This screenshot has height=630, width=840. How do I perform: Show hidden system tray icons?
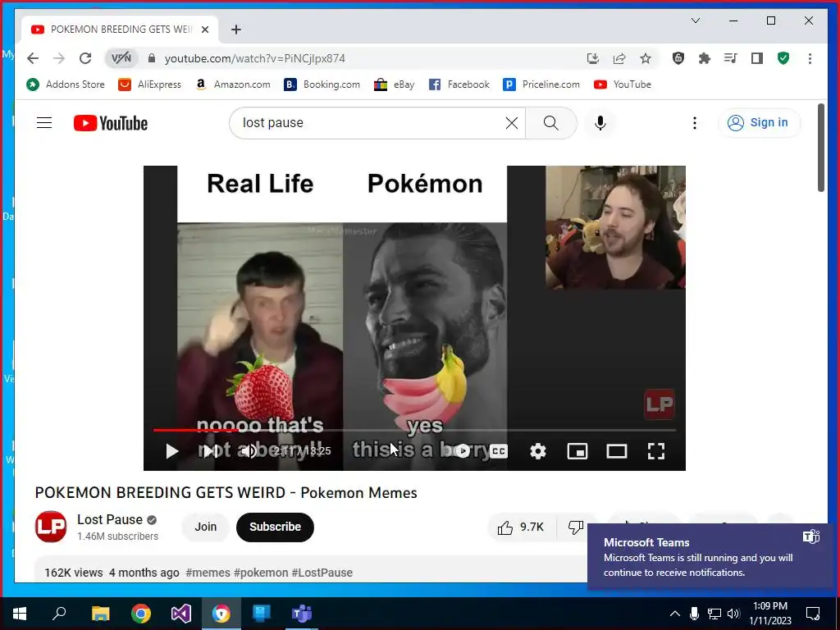click(x=675, y=614)
